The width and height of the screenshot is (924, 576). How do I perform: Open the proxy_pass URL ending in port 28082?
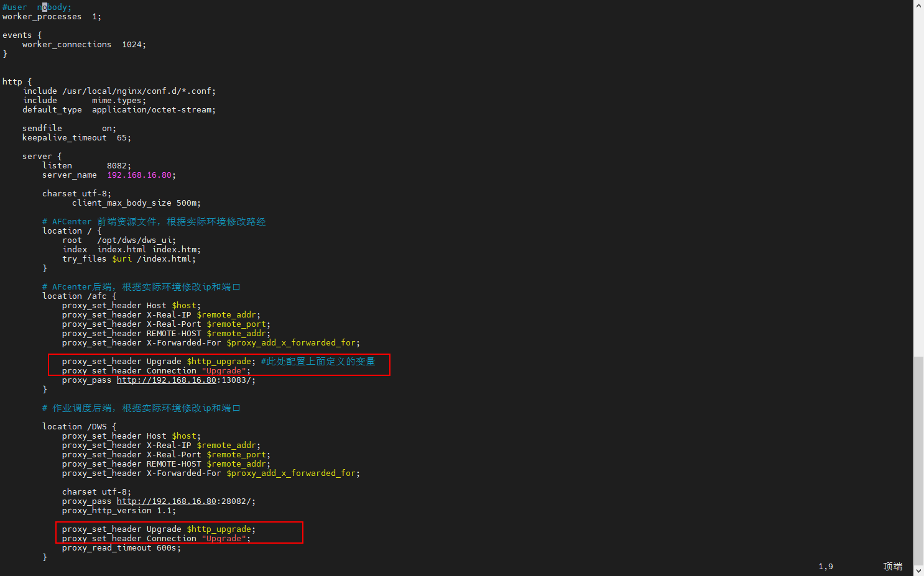[166, 501]
